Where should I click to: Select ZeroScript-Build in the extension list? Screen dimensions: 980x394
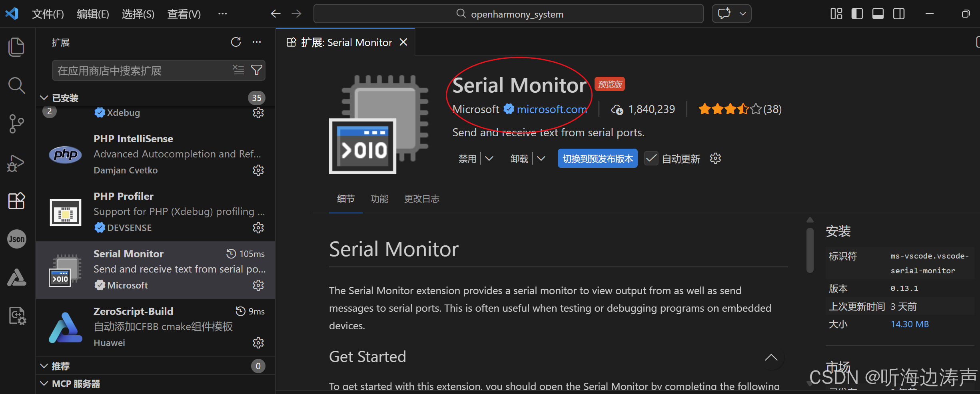click(155, 327)
